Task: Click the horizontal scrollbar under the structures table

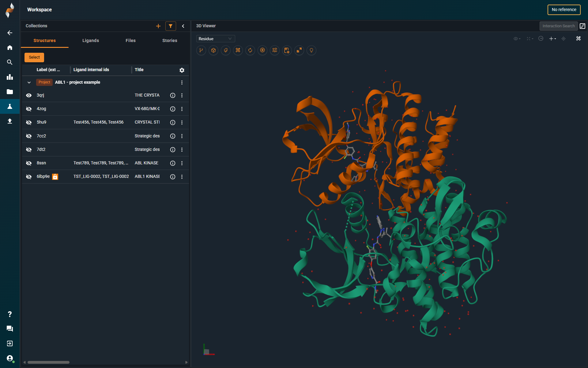Action: 48,362
